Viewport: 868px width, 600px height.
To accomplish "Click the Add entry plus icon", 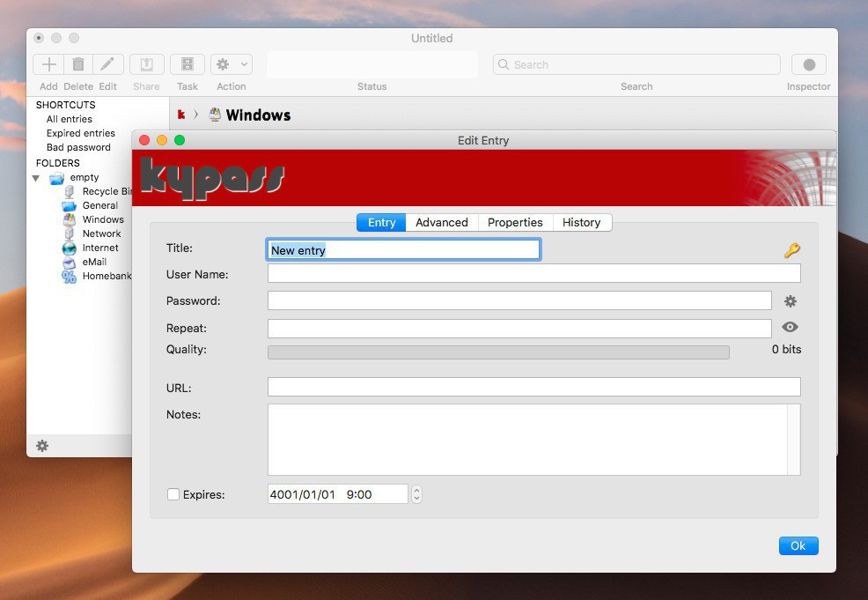I will pos(49,64).
